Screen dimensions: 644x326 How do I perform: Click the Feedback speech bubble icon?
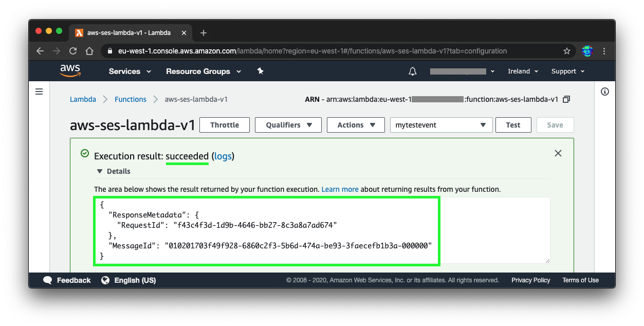click(47, 280)
